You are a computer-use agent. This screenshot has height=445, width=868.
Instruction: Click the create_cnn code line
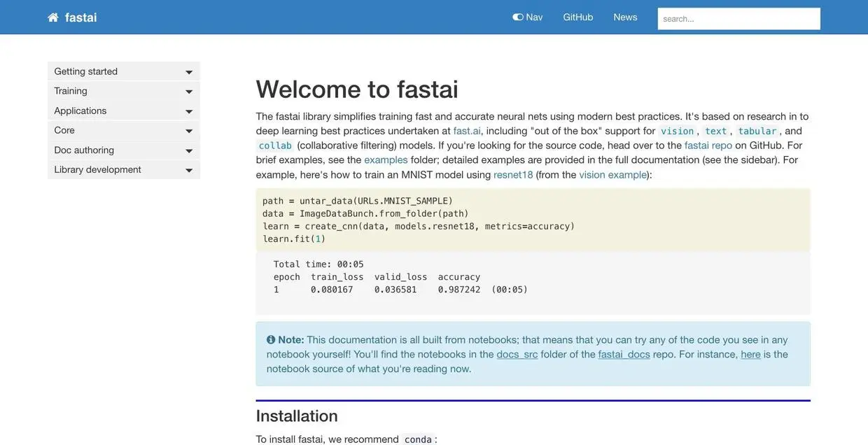click(x=419, y=226)
